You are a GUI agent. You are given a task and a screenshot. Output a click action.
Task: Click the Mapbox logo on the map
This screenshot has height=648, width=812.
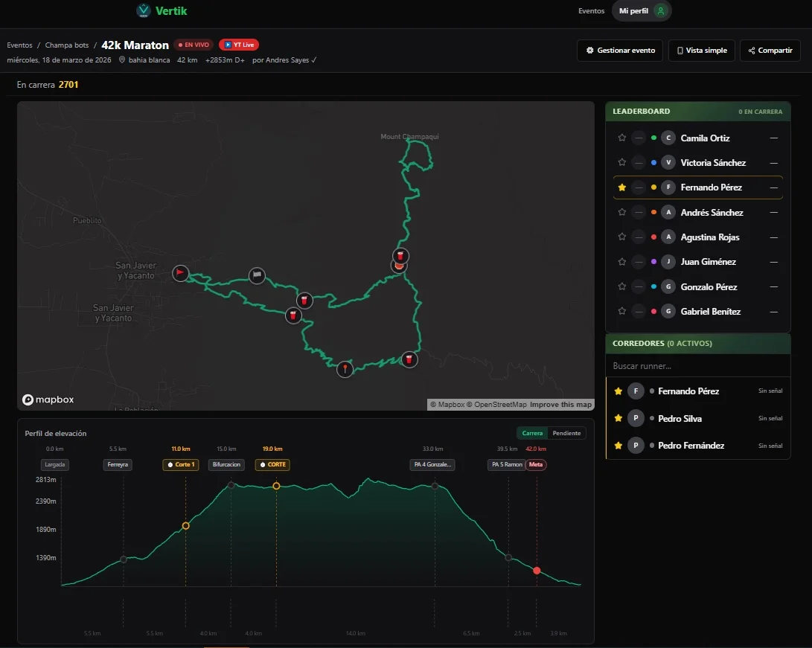[x=47, y=400]
